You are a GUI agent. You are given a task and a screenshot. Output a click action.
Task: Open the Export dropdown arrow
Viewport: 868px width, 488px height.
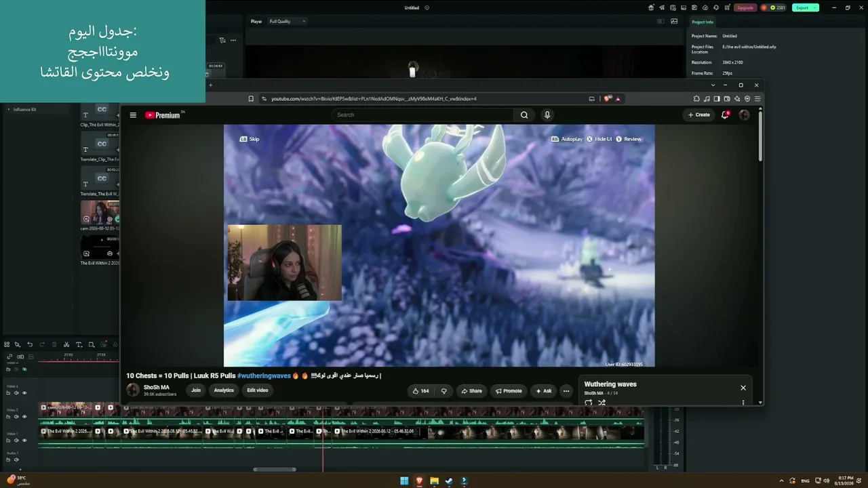(x=814, y=7)
